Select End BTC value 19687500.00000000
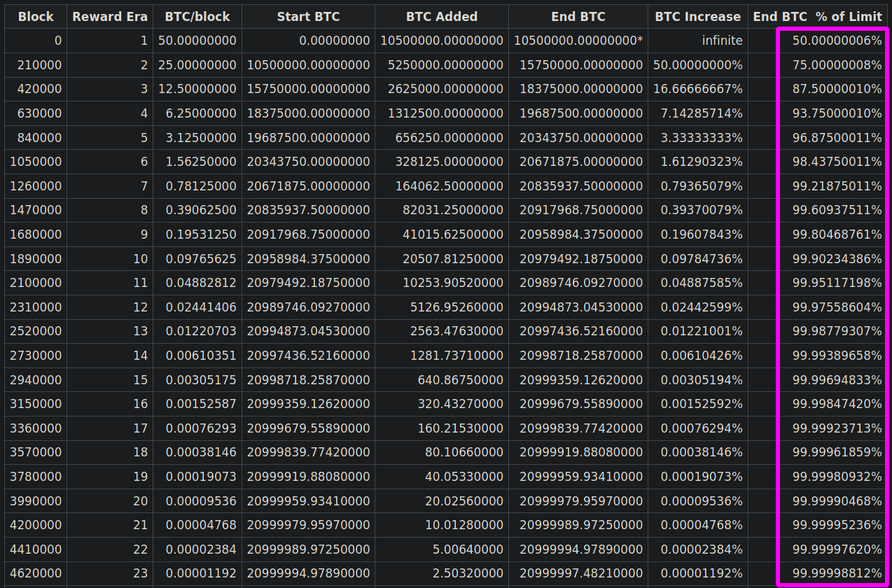Image resolution: width=892 pixels, height=588 pixels. tap(578, 113)
